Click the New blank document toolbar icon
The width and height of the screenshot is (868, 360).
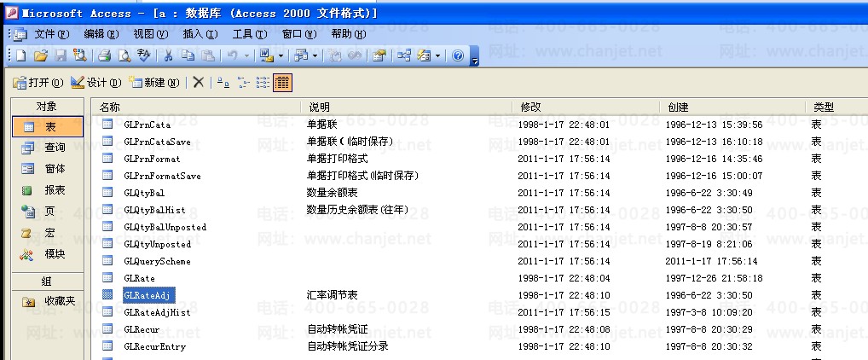pos(21,55)
